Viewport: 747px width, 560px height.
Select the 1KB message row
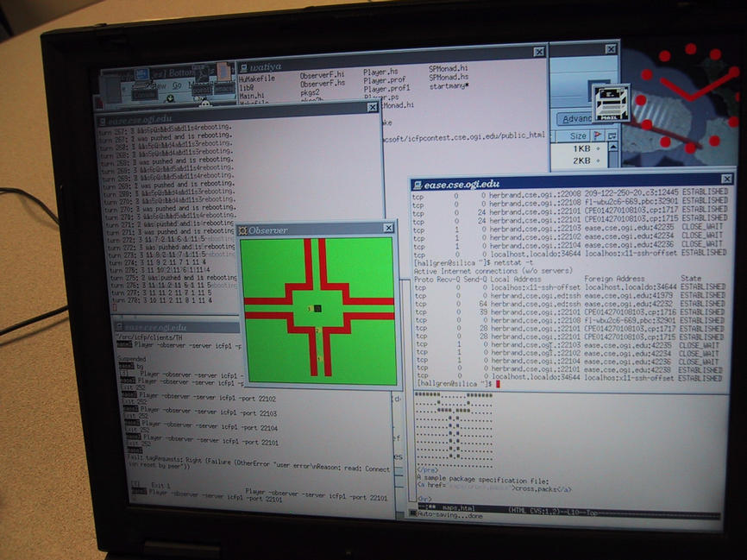pyautogui.click(x=581, y=148)
